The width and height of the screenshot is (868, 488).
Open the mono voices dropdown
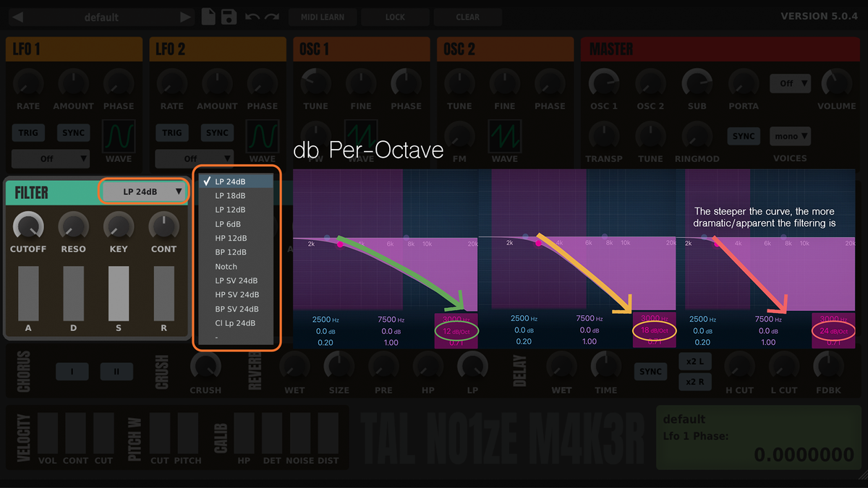tap(789, 137)
